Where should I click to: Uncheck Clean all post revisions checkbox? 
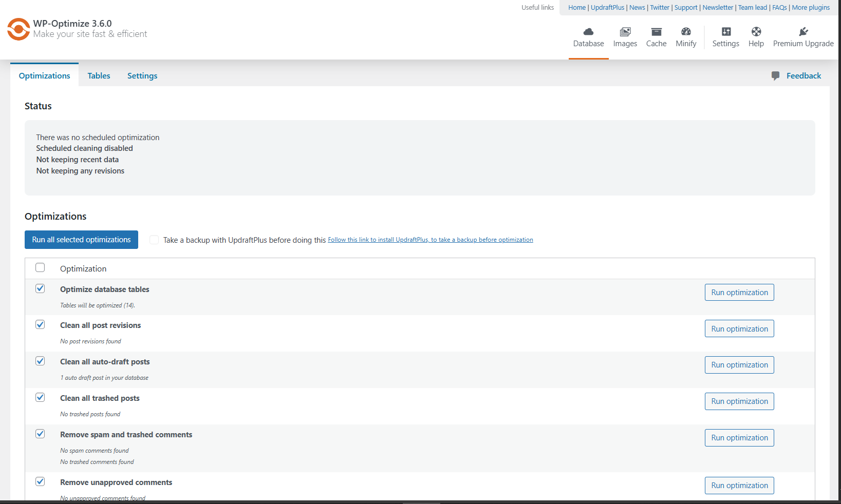pyautogui.click(x=40, y=324)
